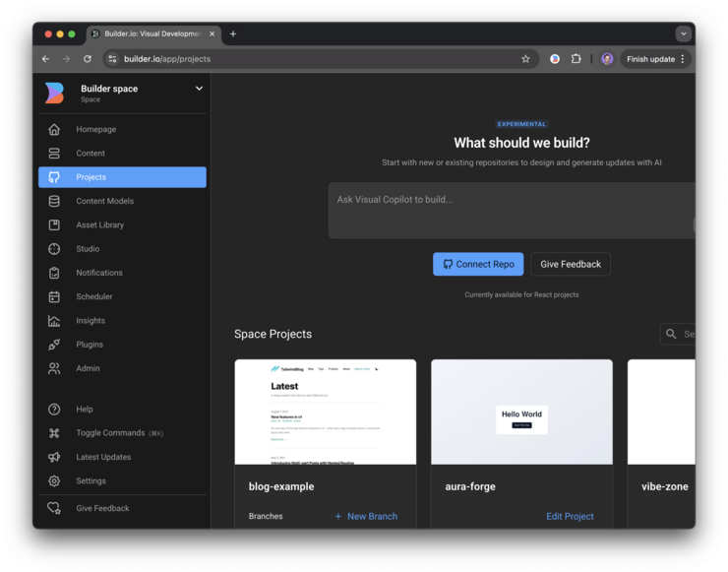The width and height of the screenshot is (728, 572).
Task: Expand the Builder space dropdown chevron
Action: tap(199, 89)
